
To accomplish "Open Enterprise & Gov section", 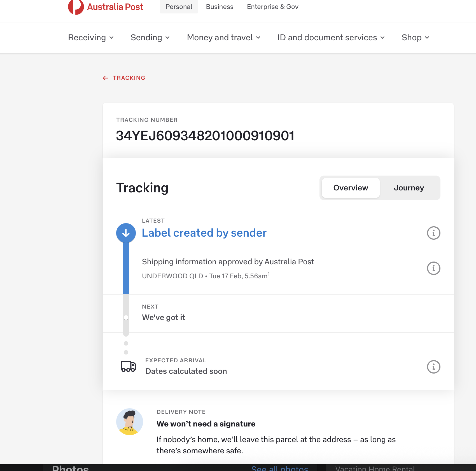I will [273, 7].
